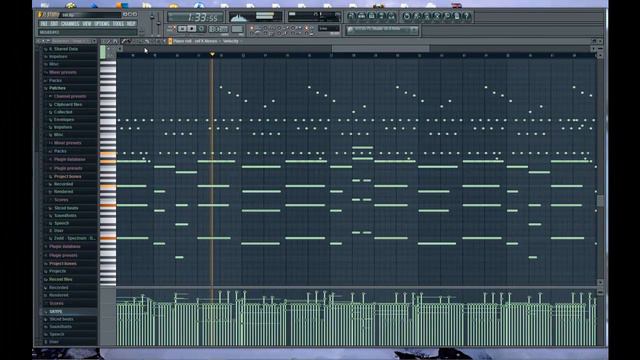
Task: Click the fifth round icon after the window shortcuts
Action: [447, 16]
